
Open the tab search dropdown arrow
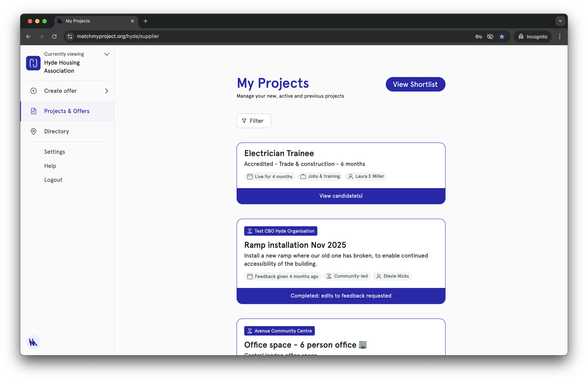pyautogui.click(x=560, y=21)
